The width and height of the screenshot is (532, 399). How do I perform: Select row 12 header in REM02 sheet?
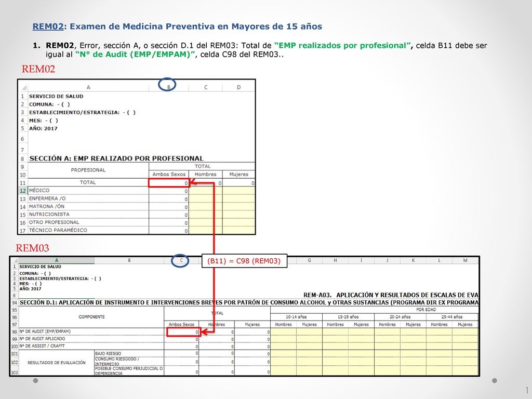tap(23, 191)
